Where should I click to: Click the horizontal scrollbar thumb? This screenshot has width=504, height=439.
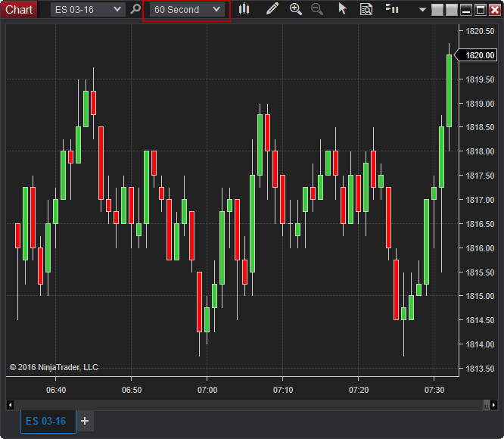pos(487,405)
